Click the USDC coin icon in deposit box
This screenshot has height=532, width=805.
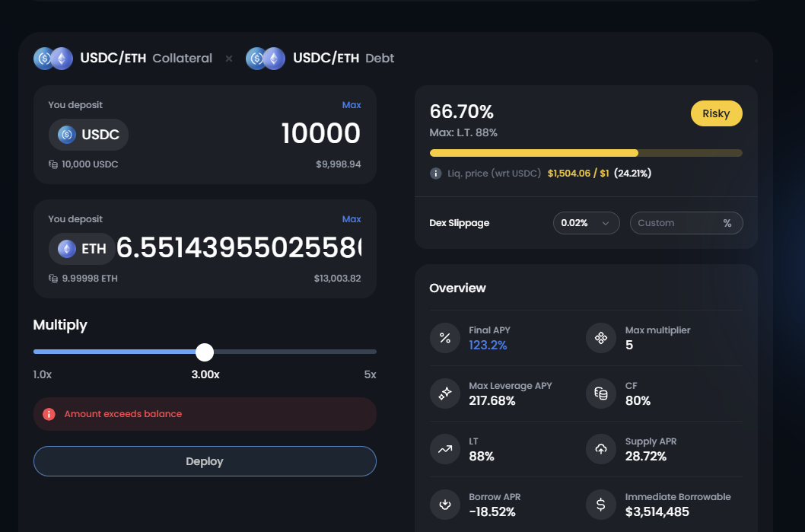click(x=67, y=135)
